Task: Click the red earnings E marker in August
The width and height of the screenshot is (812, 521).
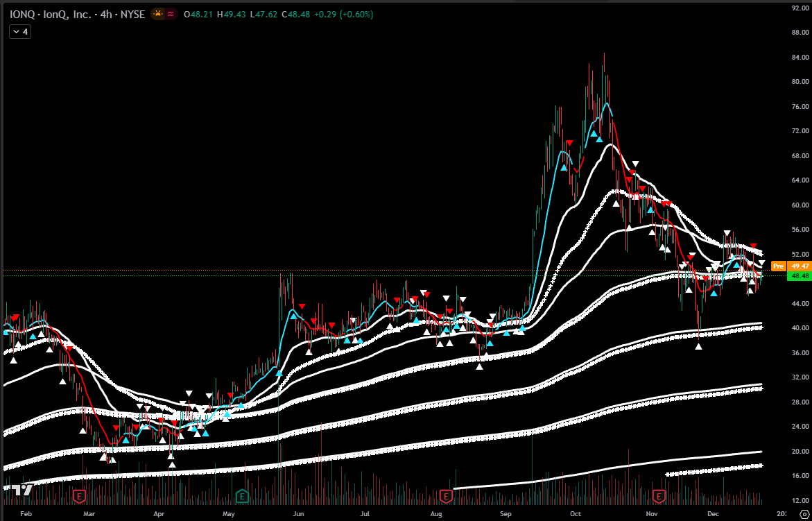Action: click(446, 497)
